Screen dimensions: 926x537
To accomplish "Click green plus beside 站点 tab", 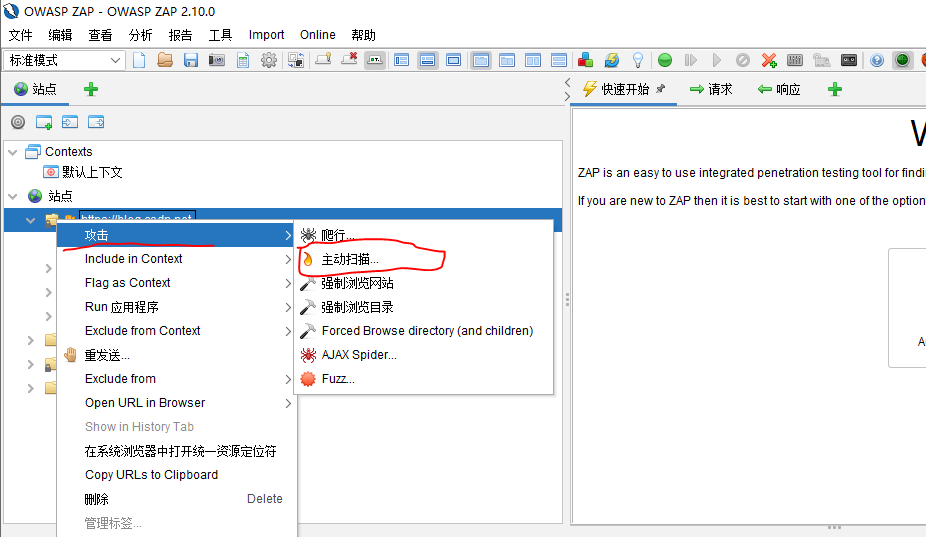I will pyautogui.click(x=91, y=89).
